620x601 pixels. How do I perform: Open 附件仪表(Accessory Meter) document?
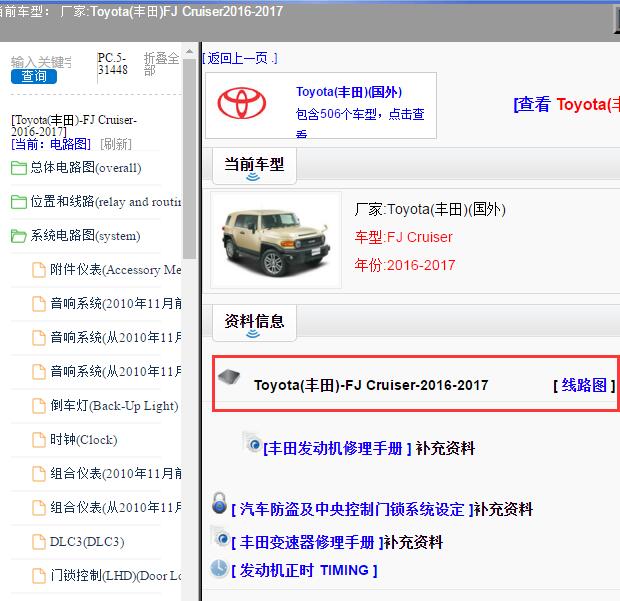[x=115, y=270]
